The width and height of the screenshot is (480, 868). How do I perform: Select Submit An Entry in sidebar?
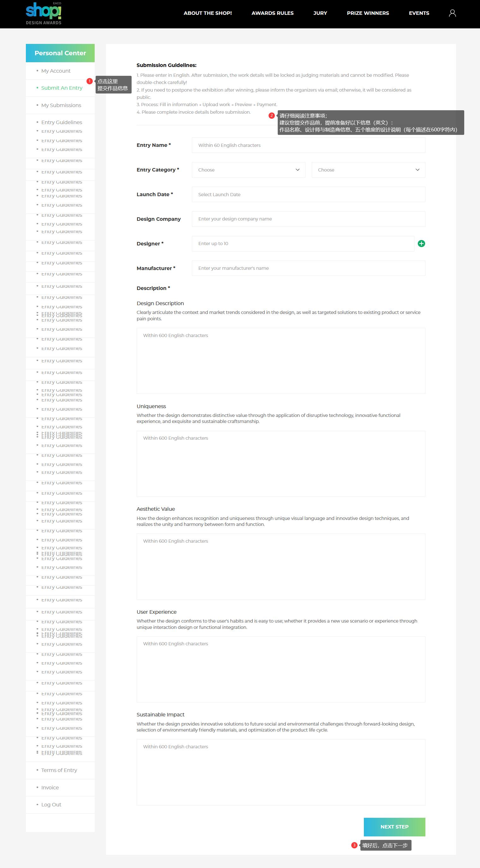coord(62,88)
